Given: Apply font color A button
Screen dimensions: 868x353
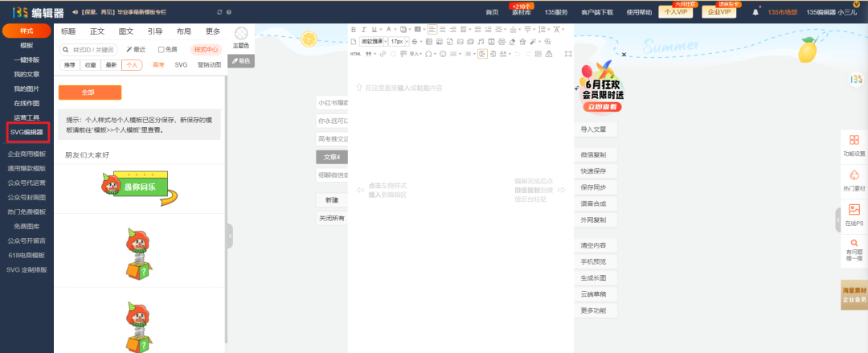Looking at the screenshot, I should (x=389, y=29).
